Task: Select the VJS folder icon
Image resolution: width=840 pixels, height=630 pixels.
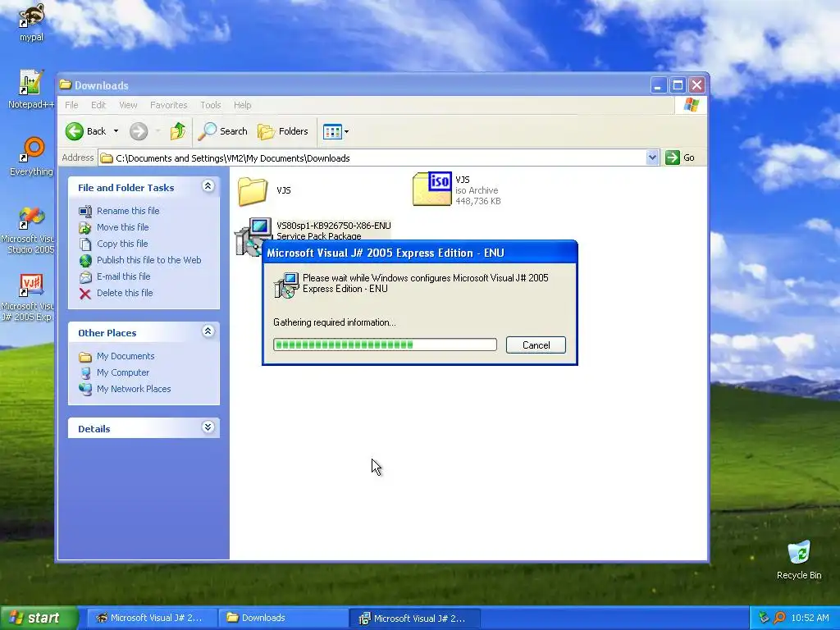Action: click(x=253, y=190)
